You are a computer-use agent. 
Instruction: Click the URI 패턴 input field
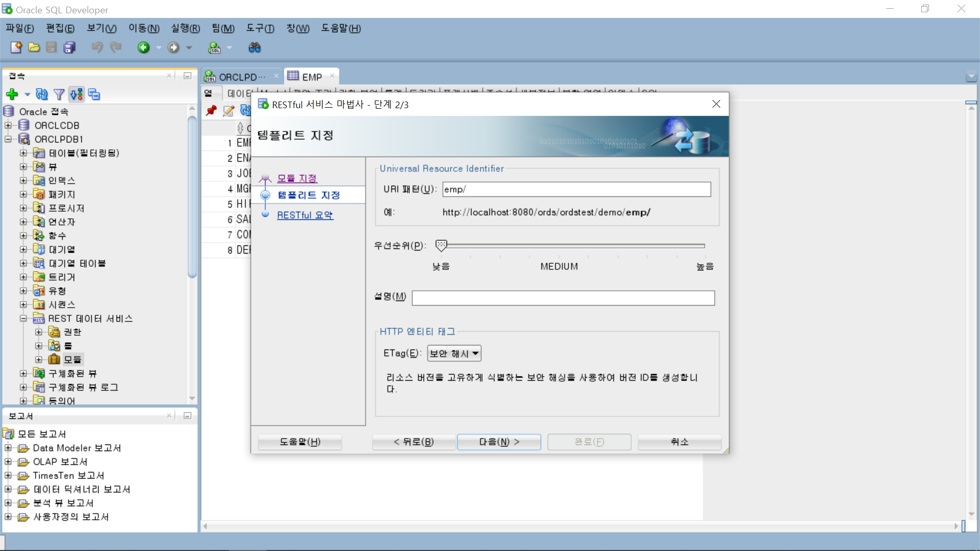[x=576, y=189]
